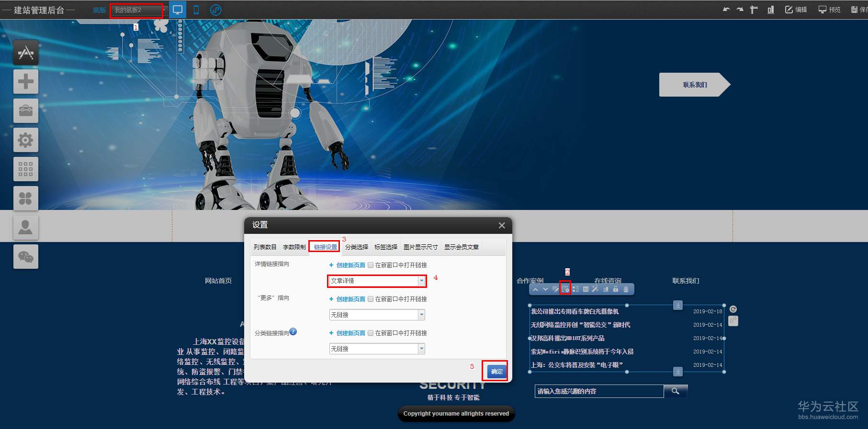Click article 无线网络监控开创“智能公交”新时代
This screenshot has height=429, width=868.
point(581,325)
